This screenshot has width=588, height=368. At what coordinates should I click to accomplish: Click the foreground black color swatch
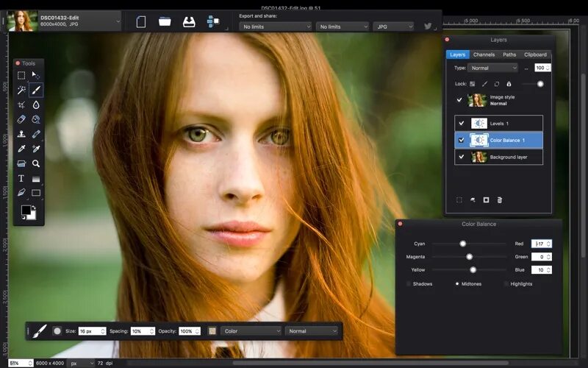pos(26,210)
